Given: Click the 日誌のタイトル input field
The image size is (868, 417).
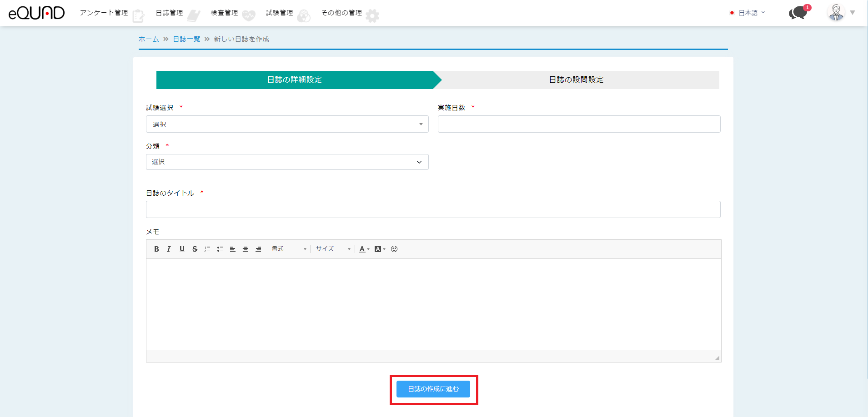Looking at the screenshot, I should pos(433,209).
